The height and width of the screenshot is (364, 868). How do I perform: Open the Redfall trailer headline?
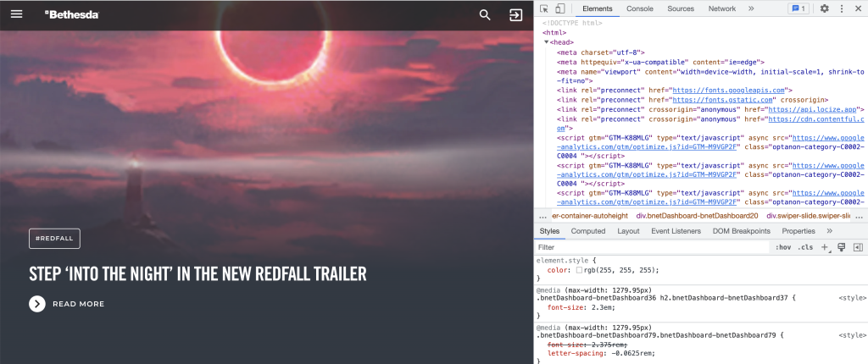tap(198, 273)
